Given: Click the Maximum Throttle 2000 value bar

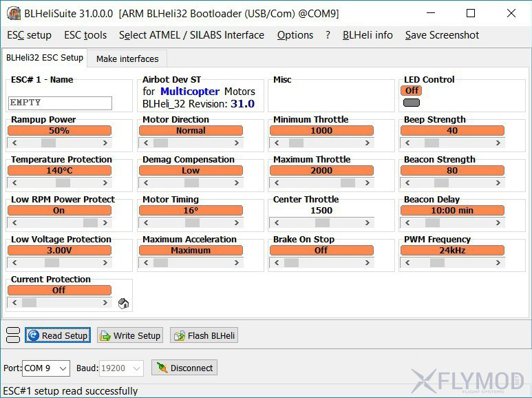Looking at the screenshot, I should (x=321, y=171).
